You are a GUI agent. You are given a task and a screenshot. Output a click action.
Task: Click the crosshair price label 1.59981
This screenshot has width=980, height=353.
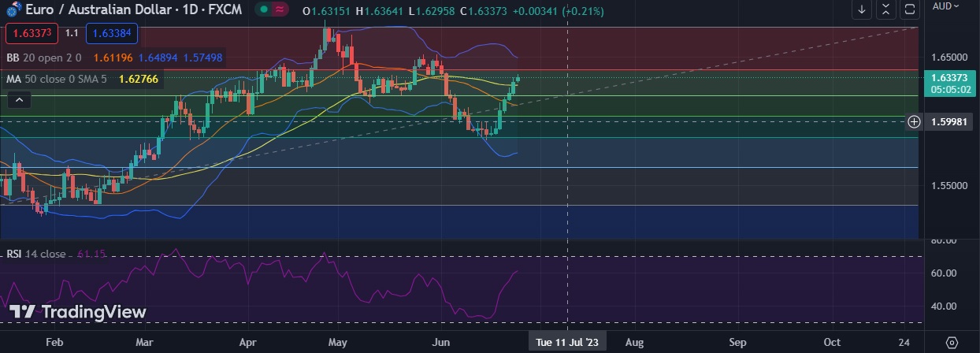pos(950,121)
